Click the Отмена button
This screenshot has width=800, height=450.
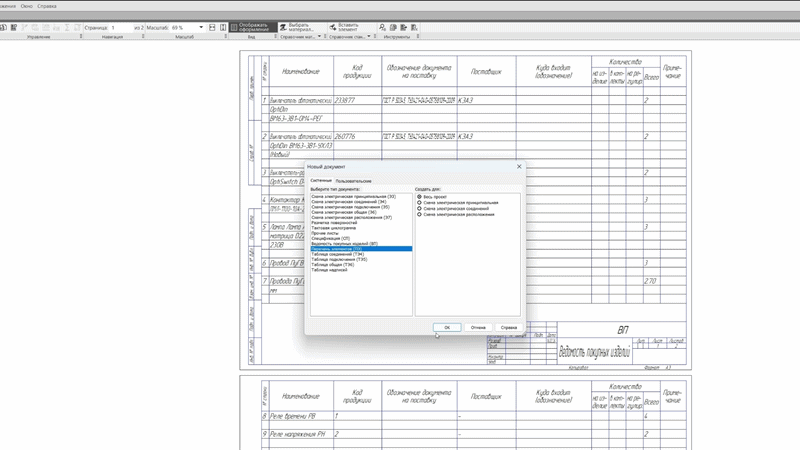point(478,328)
